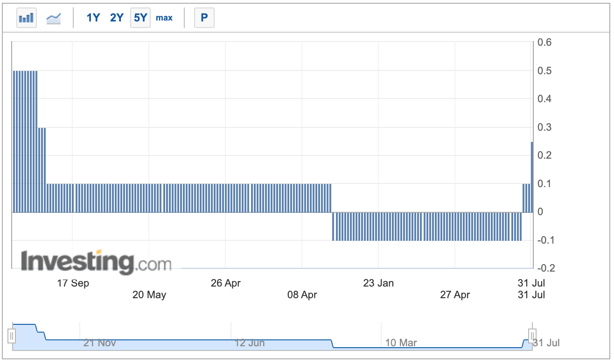This screenshot has height=364, width=614.
Task: Click the tallest 0.25 bar at chart's end
Action: [532, 177]
